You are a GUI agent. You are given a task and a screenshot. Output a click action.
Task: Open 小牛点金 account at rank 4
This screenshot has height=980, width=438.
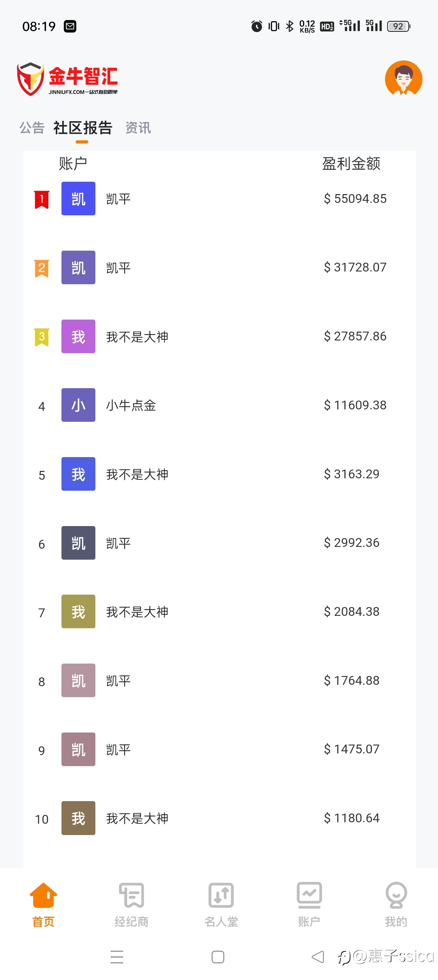pyautogui.click(x=219, y=405)
